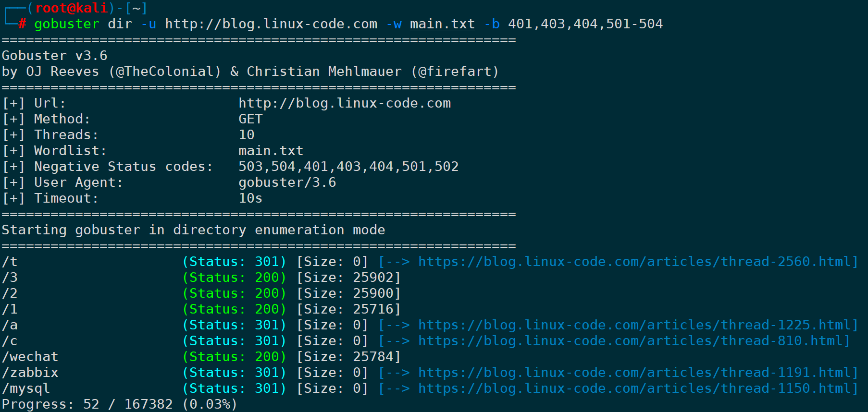Click the /2 result path
Screen dimensions: 868x412
click(10, 293)
